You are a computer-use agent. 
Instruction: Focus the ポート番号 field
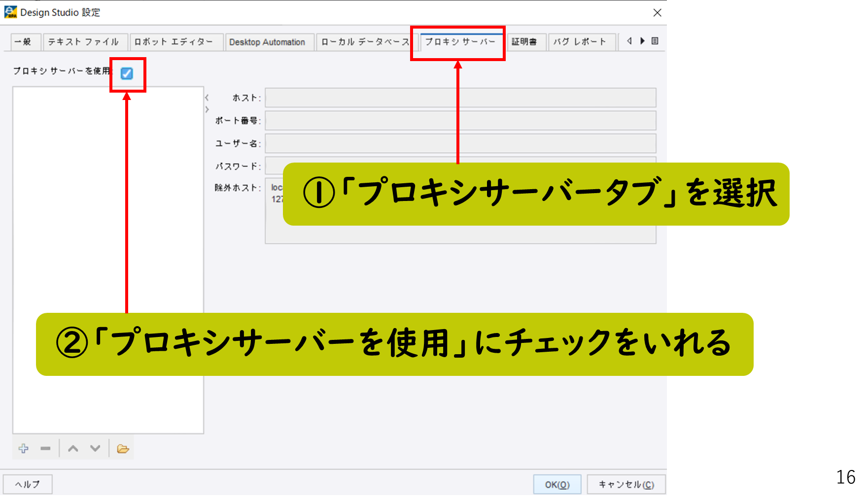point(460,121)
